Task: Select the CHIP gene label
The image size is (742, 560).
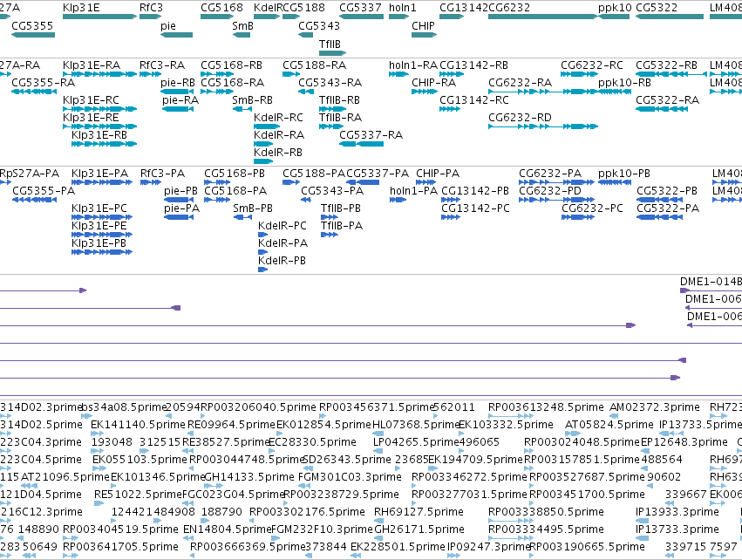Action: pos(423,25)
